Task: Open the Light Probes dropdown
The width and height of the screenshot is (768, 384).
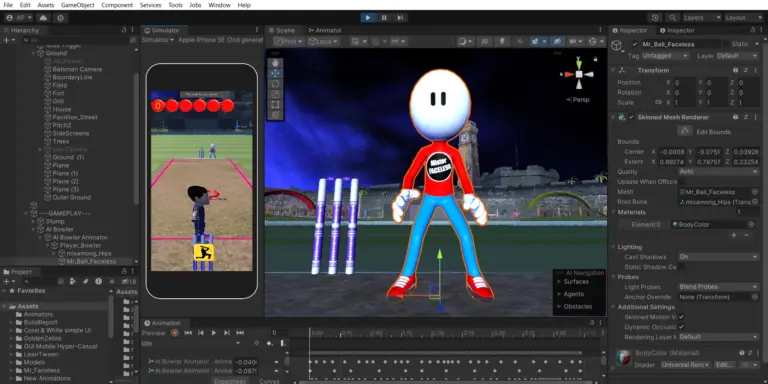Action: tap(719, 287)
